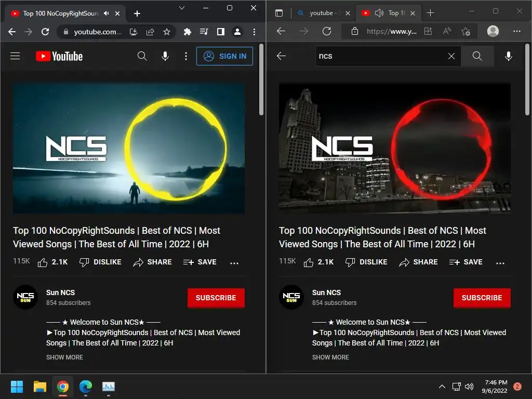The image size is (532, 399).
Task: Switch to youtube search tab in Edge
Action: click(323, 13)
